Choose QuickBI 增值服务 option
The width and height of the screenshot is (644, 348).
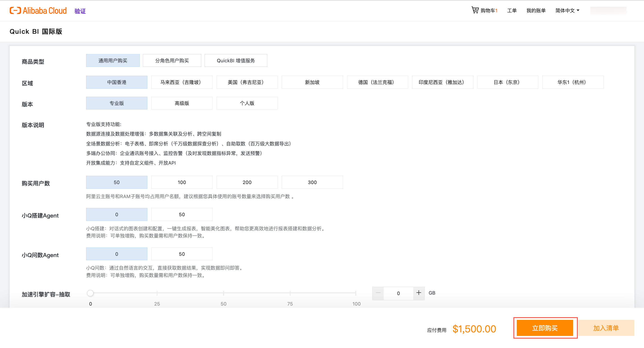pyautogui.click(x=235, y=60)
